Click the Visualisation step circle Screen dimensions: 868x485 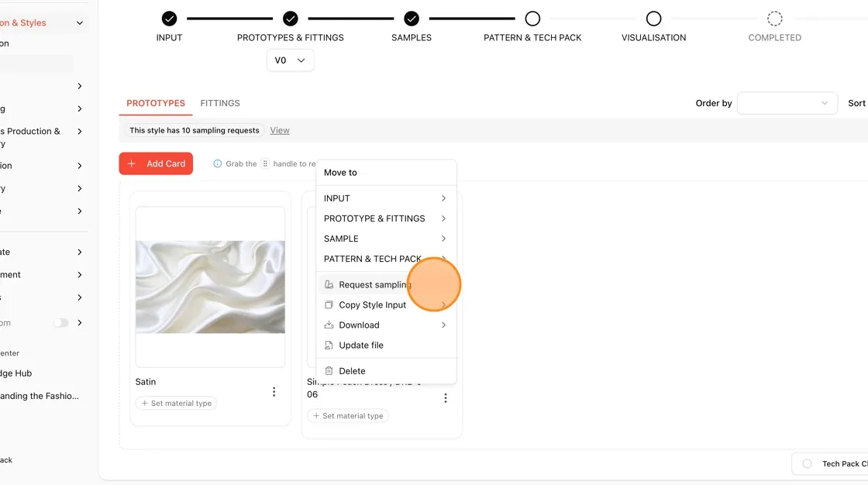click(654, 19)
